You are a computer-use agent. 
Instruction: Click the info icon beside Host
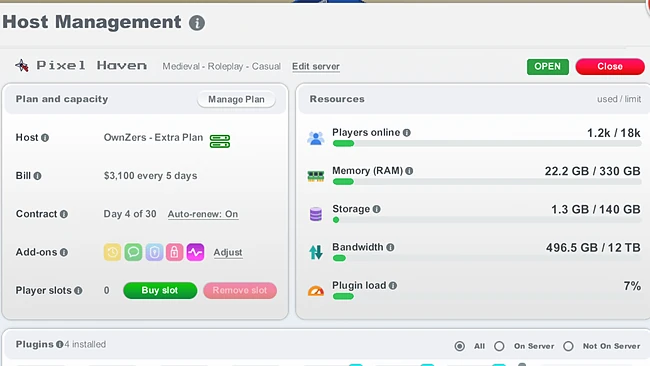click(45, 138)
